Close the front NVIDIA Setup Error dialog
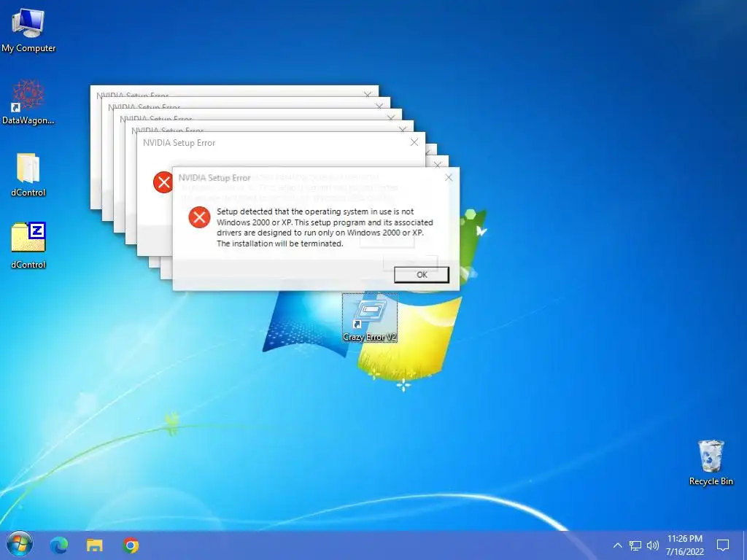 coord(449,178)
